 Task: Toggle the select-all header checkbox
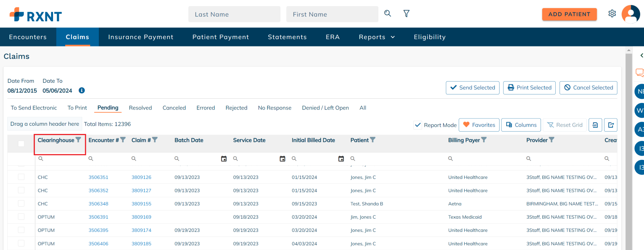pos(21,144)
